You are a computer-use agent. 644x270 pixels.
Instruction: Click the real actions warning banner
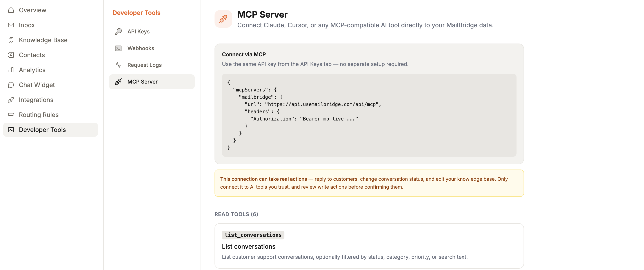[x=369, y=183]
